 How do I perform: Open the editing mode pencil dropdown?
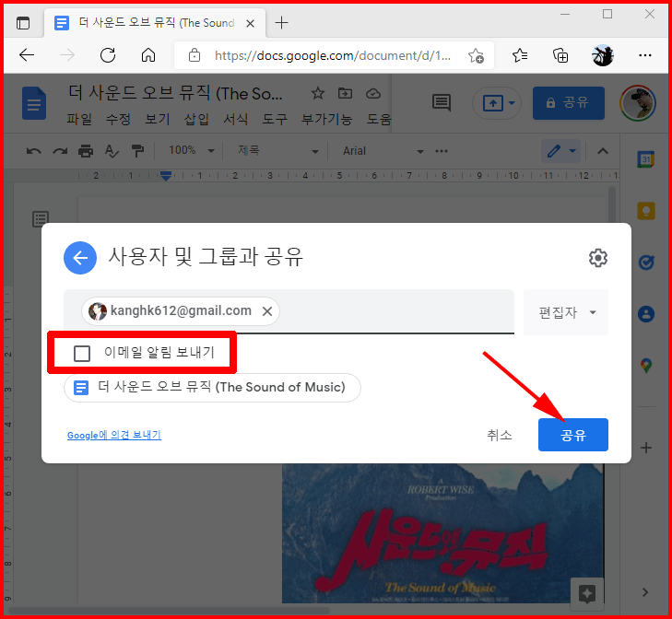(561, 151)
